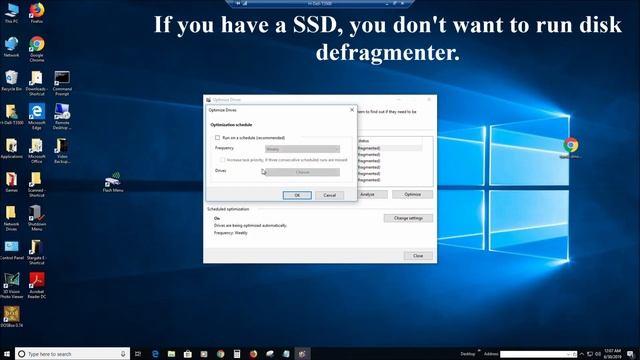Open the Remote Desktop shortcut
Viewport: 640px width, 360px height.
pyautogui.click(x=62, y=117)
